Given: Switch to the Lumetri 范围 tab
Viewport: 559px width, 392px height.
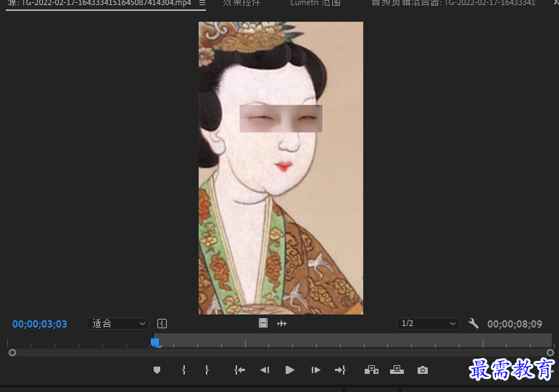Looking at the screenshot, I should tap(315, 3).
